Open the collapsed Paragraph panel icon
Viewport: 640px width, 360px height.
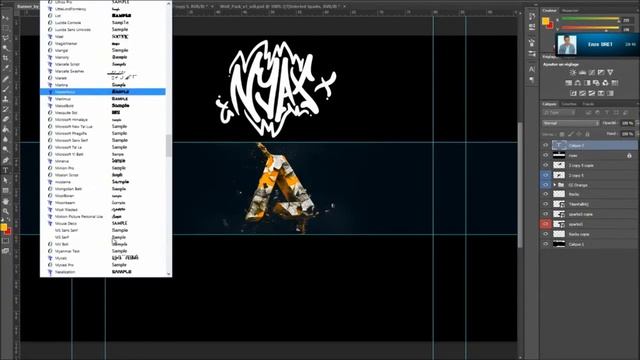pyautogui.click(x=532, y=80)
